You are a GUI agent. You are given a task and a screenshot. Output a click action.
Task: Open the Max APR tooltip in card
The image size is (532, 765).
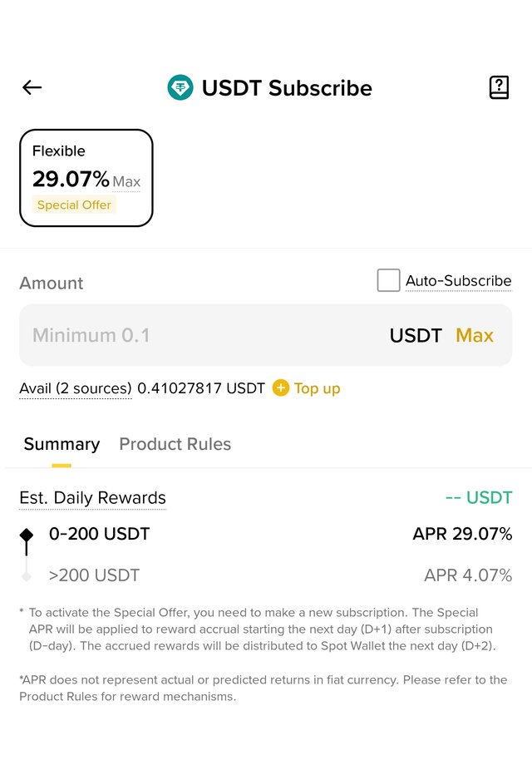tap(126, 181)
